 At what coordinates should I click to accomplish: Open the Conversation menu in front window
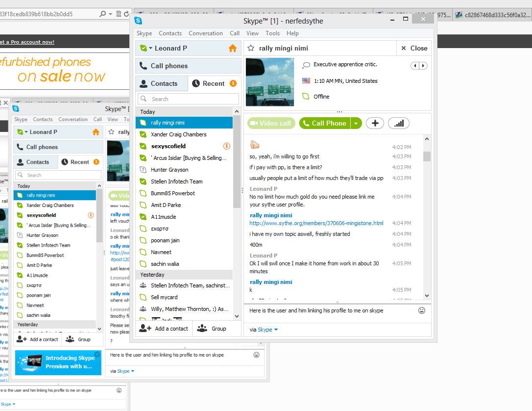tap(206, 33)
